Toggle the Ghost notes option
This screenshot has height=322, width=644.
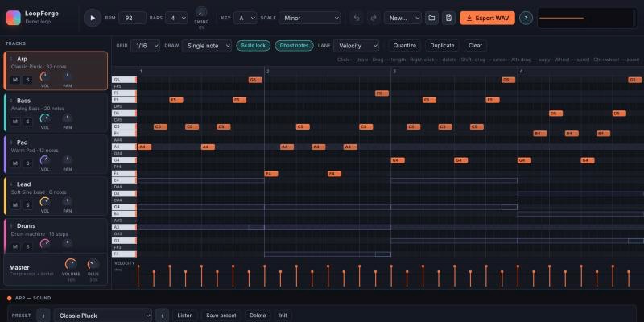point(294,46)
